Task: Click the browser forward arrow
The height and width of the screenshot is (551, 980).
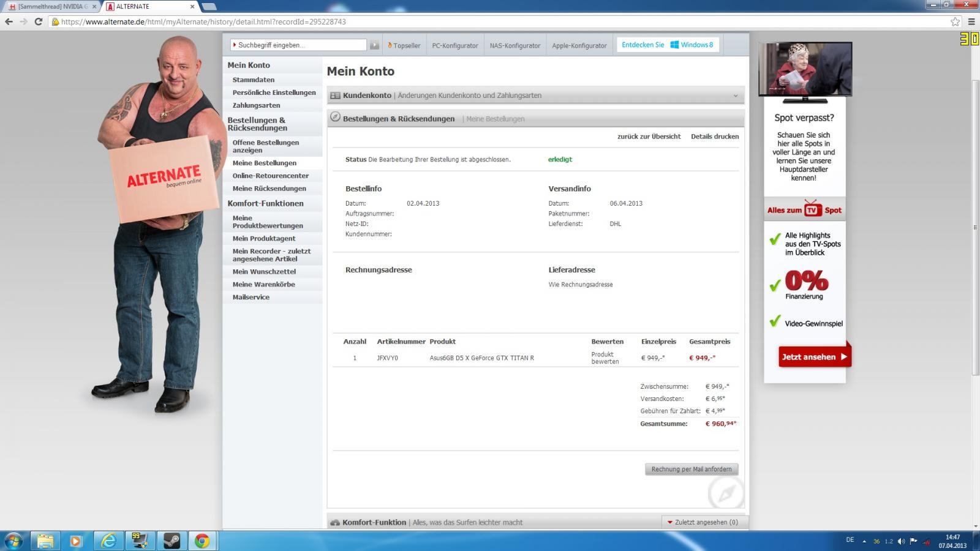Action: 23,21
